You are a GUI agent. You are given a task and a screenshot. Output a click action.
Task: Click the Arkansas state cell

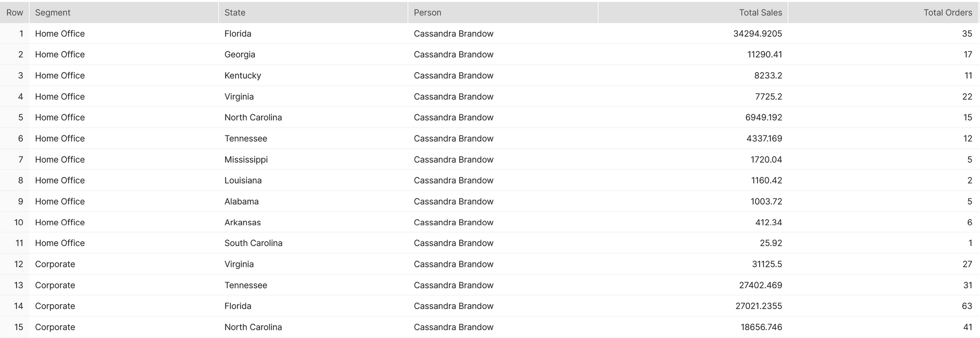243,223
